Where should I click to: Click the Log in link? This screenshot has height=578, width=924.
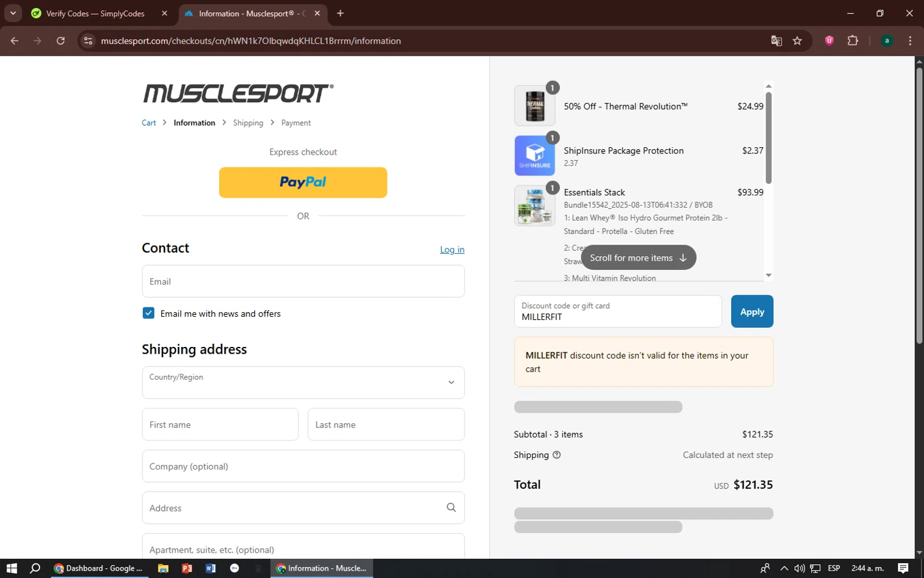452,250
